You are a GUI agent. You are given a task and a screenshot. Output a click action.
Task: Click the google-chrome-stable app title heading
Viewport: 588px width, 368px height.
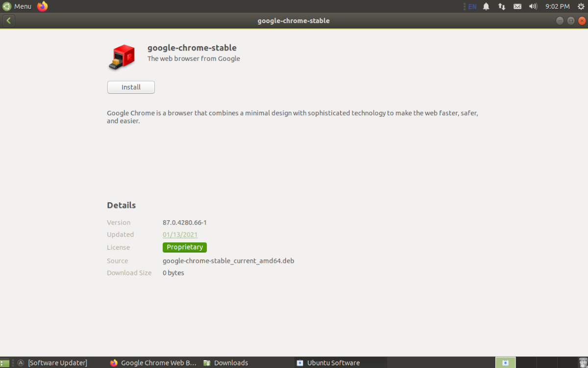coord(192,48)
